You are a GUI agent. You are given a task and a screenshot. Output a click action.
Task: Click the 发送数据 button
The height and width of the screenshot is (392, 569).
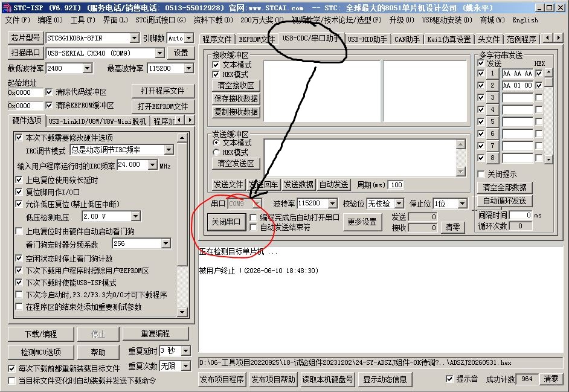(298, 184)
